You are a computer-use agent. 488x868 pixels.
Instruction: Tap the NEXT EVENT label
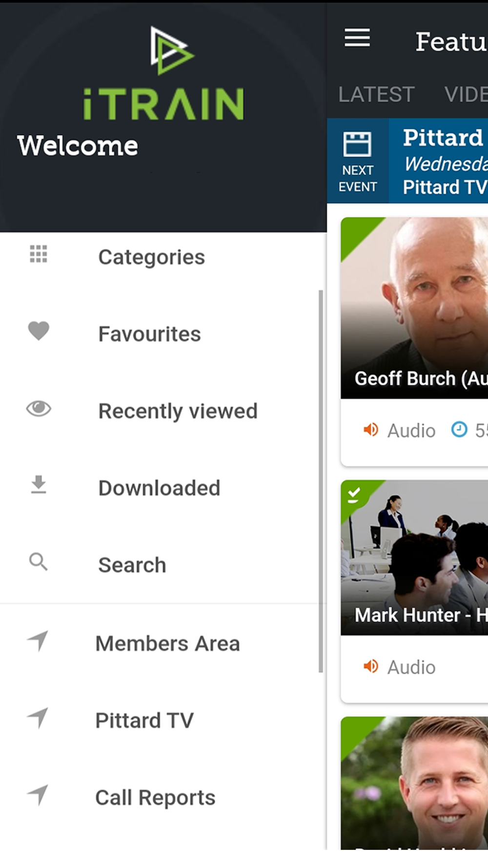[358, 178]
